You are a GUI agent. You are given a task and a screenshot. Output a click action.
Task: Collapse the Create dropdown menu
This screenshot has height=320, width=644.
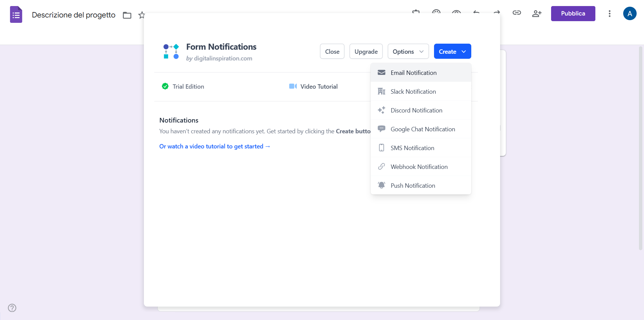point(452,51)
